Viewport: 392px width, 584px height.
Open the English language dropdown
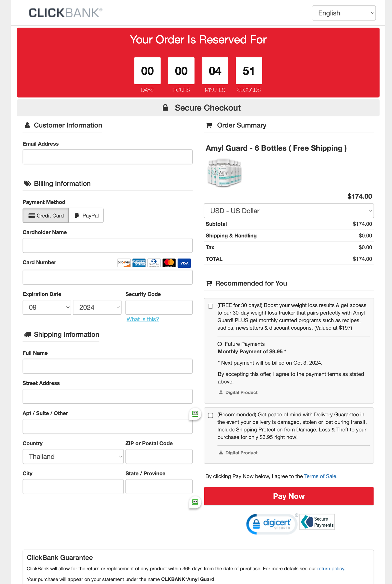tap(343, 13)
